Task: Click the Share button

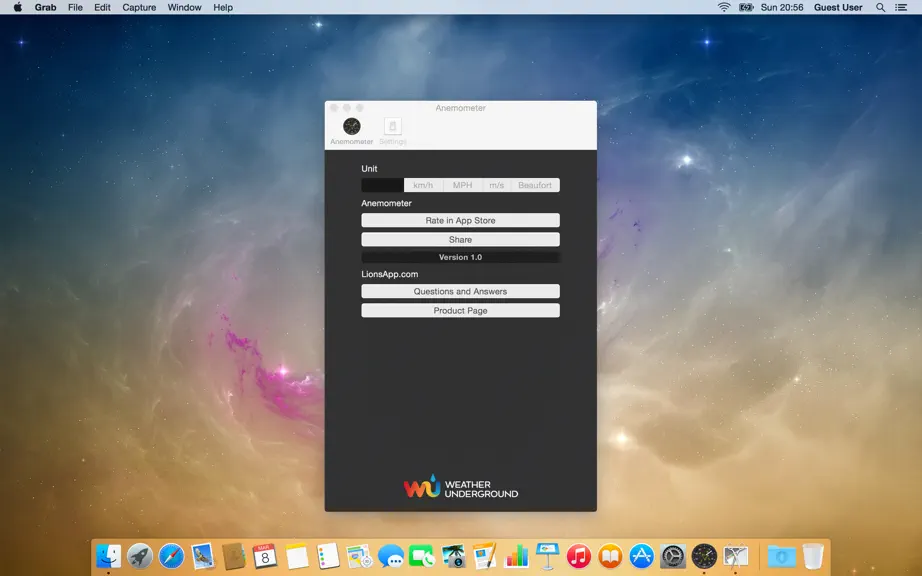Action: tap(460, 240)
